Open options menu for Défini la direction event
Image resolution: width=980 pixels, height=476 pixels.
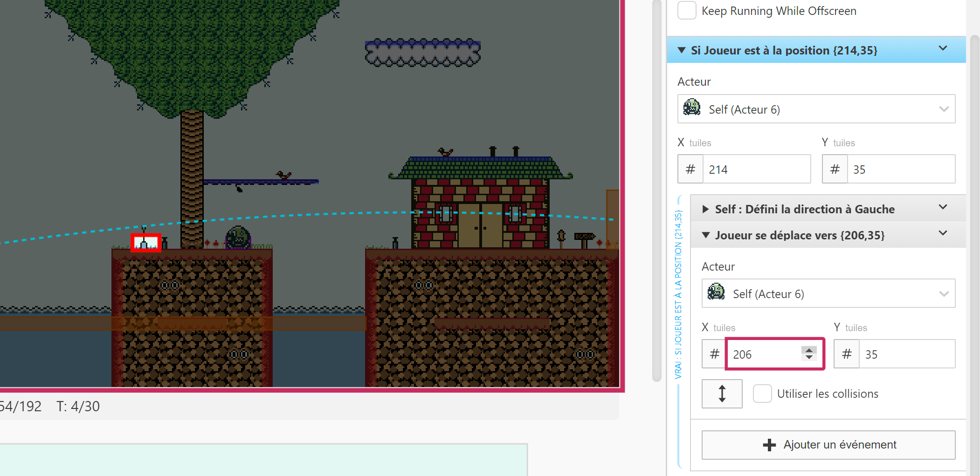[x=943, y=207]
